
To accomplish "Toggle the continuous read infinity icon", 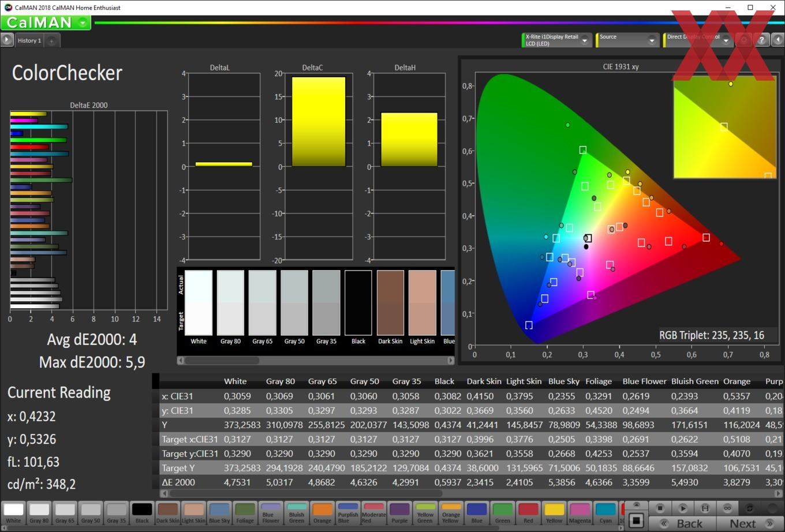I will (727, 508).
